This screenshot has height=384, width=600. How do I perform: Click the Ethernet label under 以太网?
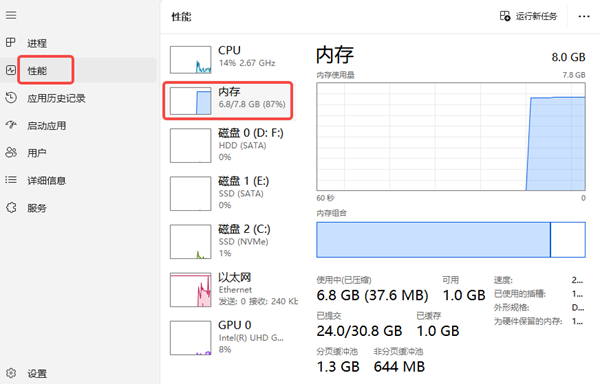(235, 290)
